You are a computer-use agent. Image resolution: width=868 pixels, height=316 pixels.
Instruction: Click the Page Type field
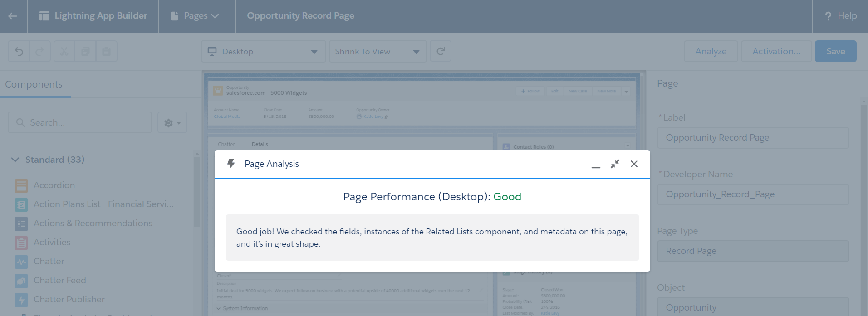tap(753, 251)
